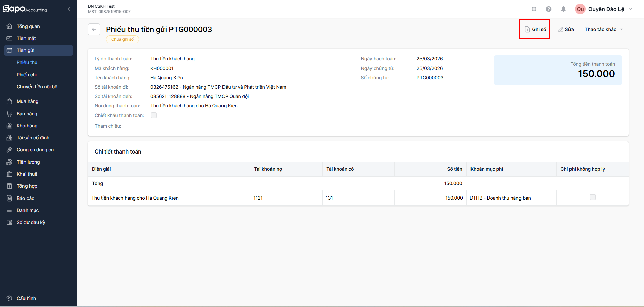
Task: Click the Ghi sổ button
Action: pos(535,29)
